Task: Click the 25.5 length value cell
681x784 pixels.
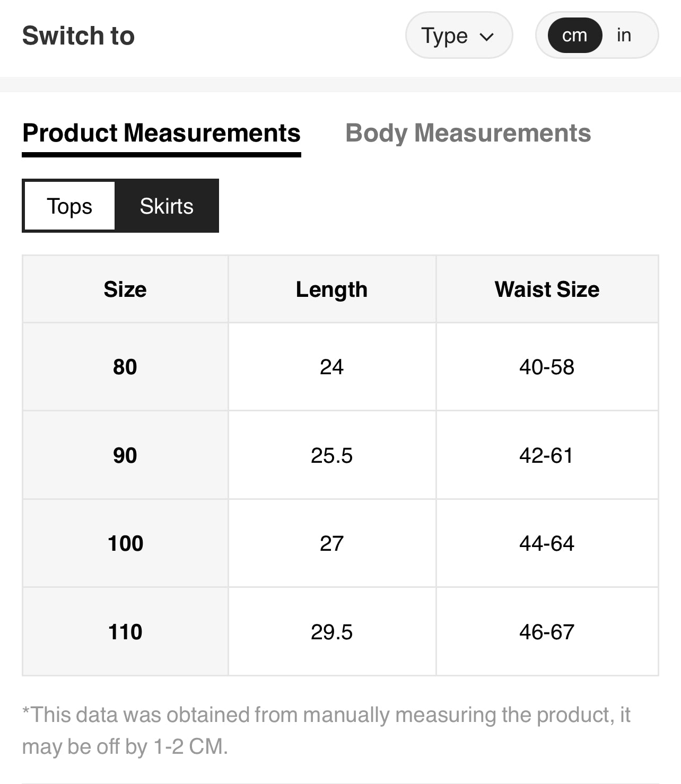Action: click(331, 455)
